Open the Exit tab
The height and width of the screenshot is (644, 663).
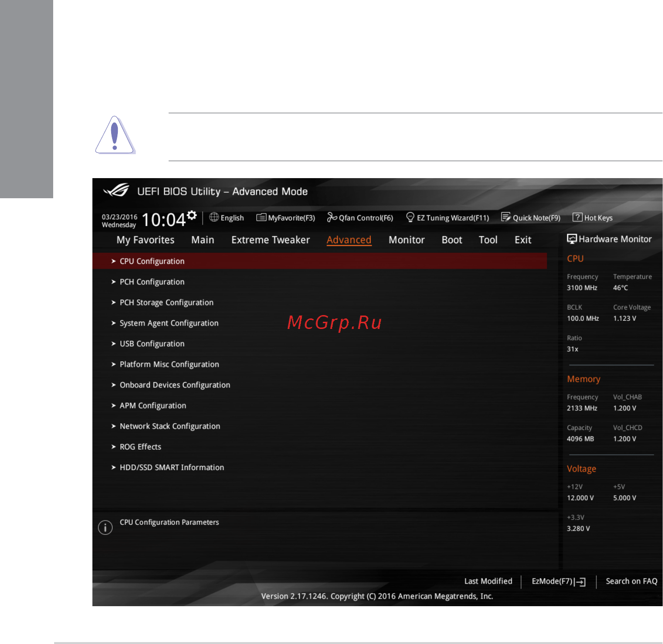[x=523, y=240]
